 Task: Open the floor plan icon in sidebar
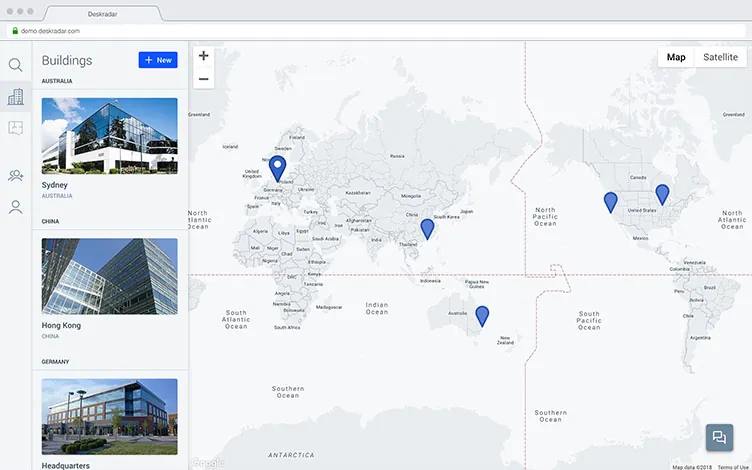click(x=15, y=128)
